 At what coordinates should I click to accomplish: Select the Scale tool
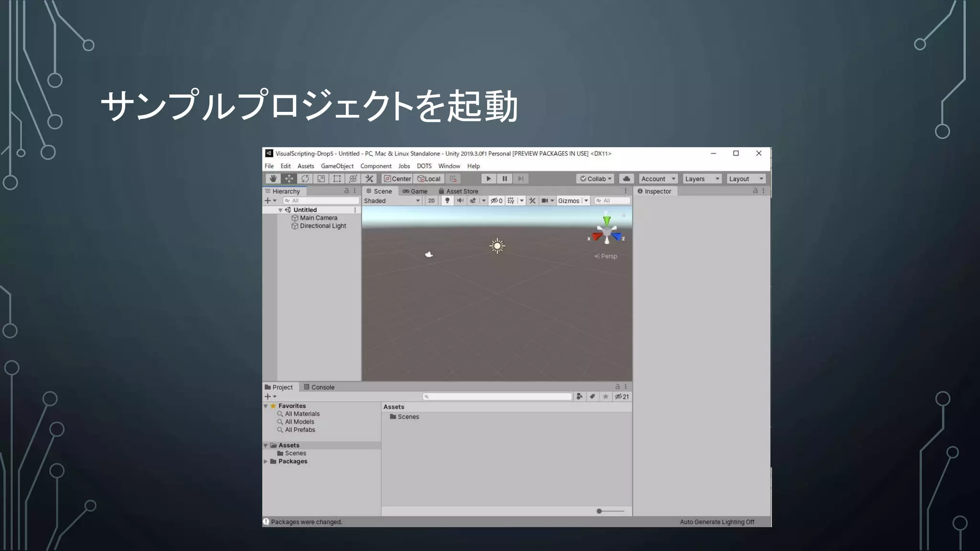[x=321, y=178]
